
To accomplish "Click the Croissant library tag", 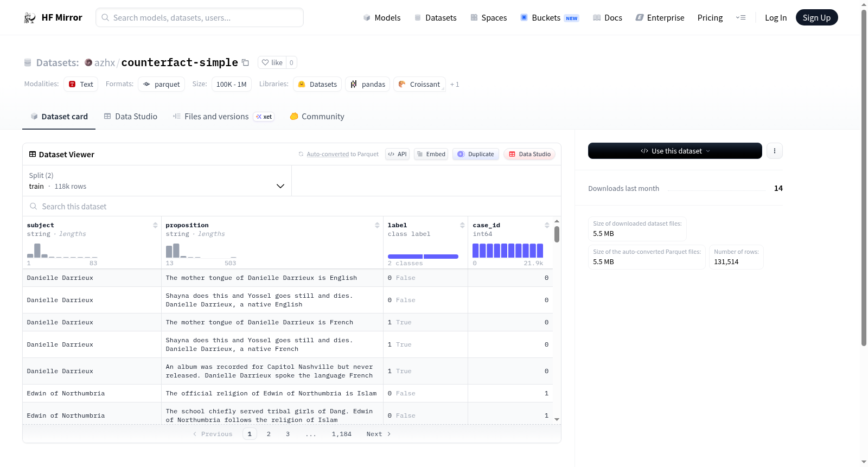I will click(x=419, y=84).
